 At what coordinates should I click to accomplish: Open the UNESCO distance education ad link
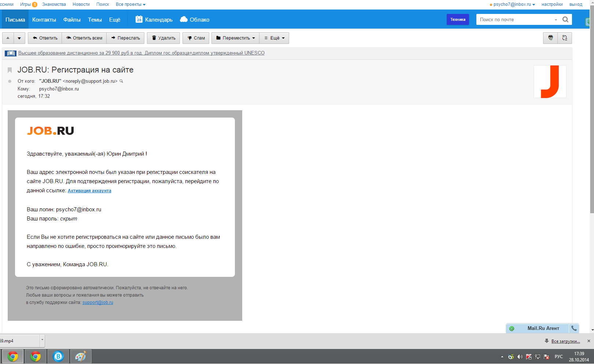pyautogui.click(x=141, y=53)
